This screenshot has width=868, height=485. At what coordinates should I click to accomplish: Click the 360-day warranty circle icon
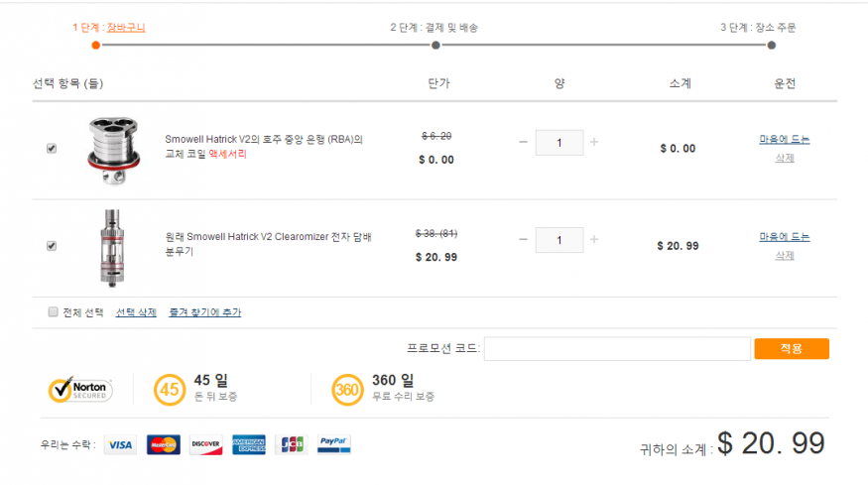(347, 390)
